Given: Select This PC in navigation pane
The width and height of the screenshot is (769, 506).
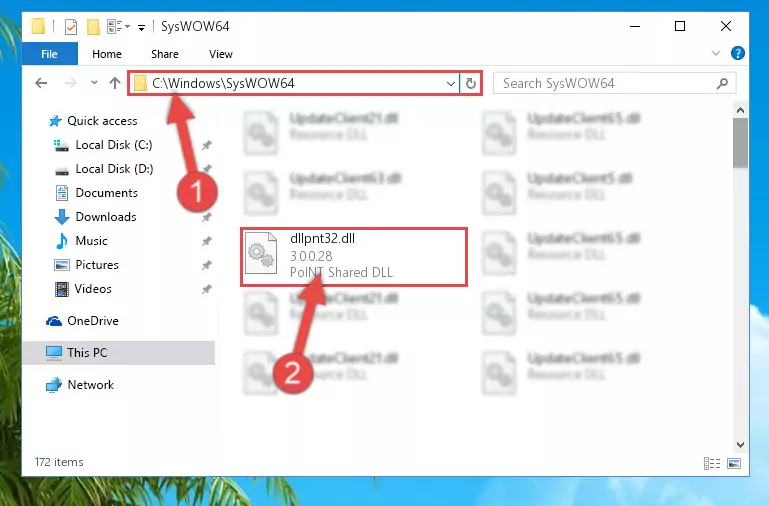Looking at the screenshot, I should tap(87, 353).
